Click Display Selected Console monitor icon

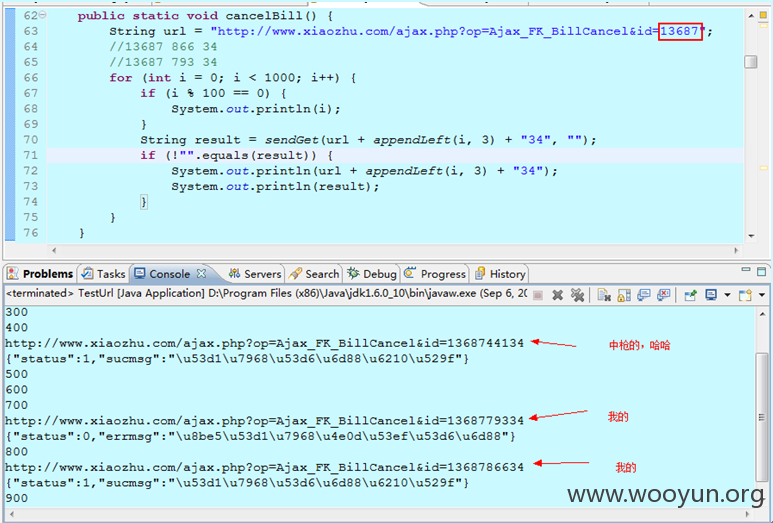point(711,295)
